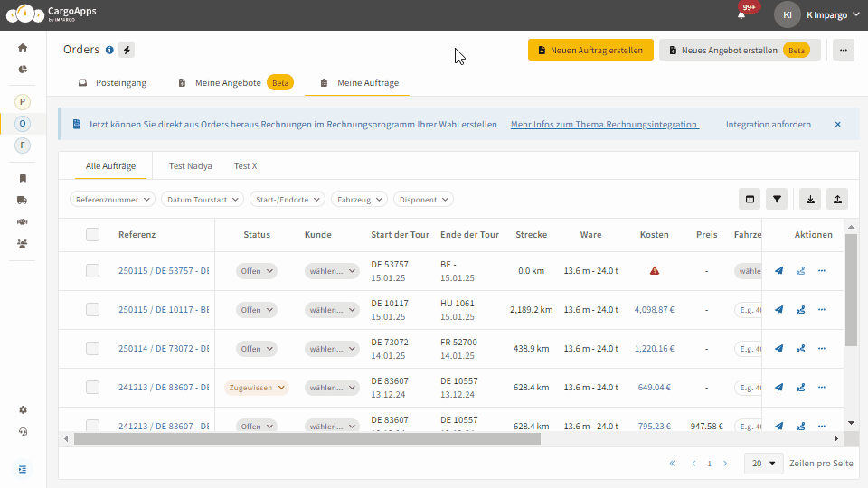This screenshot has width=868, height=488.
Task: Open the Test Nadya tab
Action: (190, 166)
